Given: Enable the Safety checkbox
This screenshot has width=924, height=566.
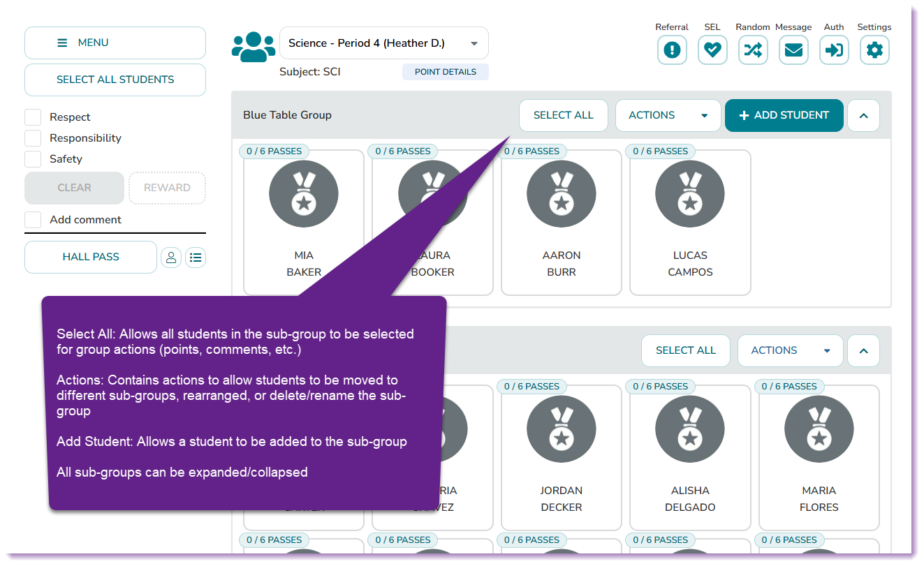Looking at the screenshot, I should click(x=33, y=159).
